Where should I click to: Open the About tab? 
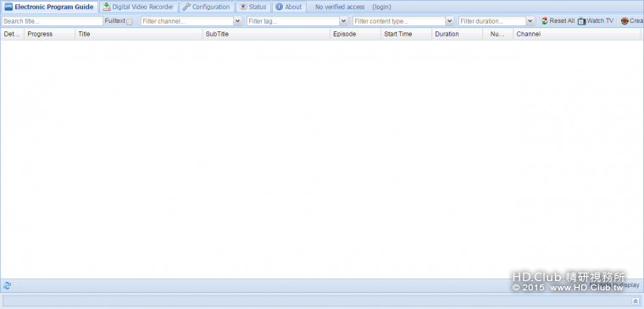pyautogui.click(x=289, y=7)
